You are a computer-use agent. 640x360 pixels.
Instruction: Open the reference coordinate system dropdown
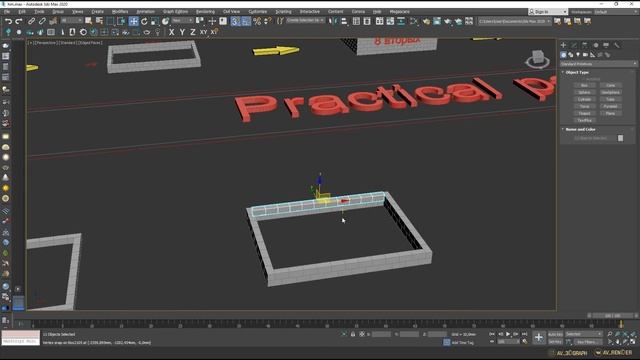(182, 20)
